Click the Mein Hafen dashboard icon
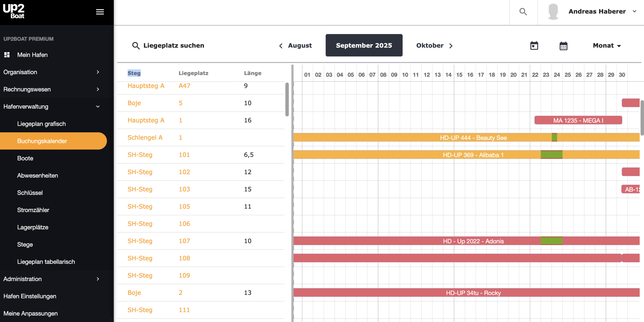The image size is (644, 322). click(x=7, y=55)
